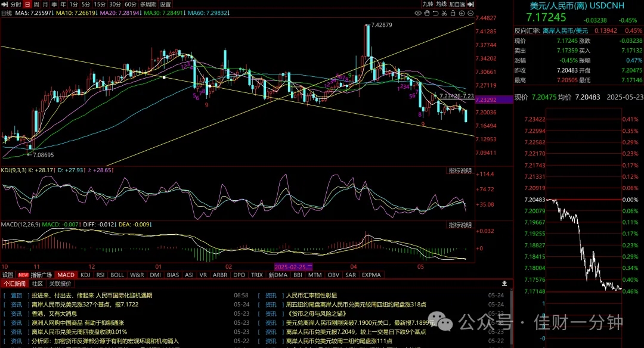644x348 pixels.
Task: Select the hand pan tool icon
Action: [427, 13]
